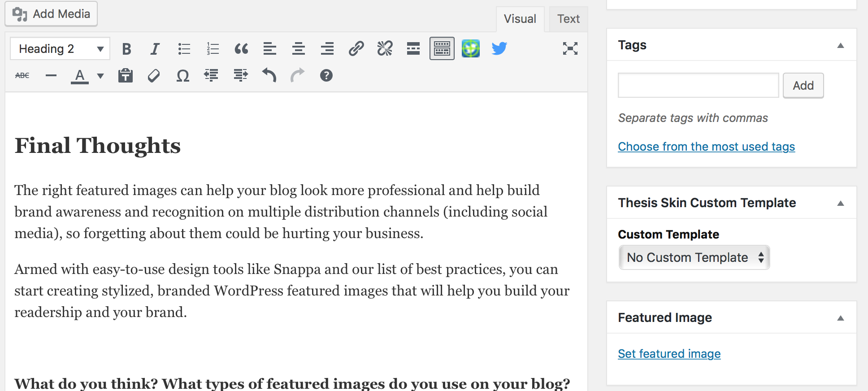Collapse the Featured Image panel
868x391 pixels.
[x=841, y=318]
